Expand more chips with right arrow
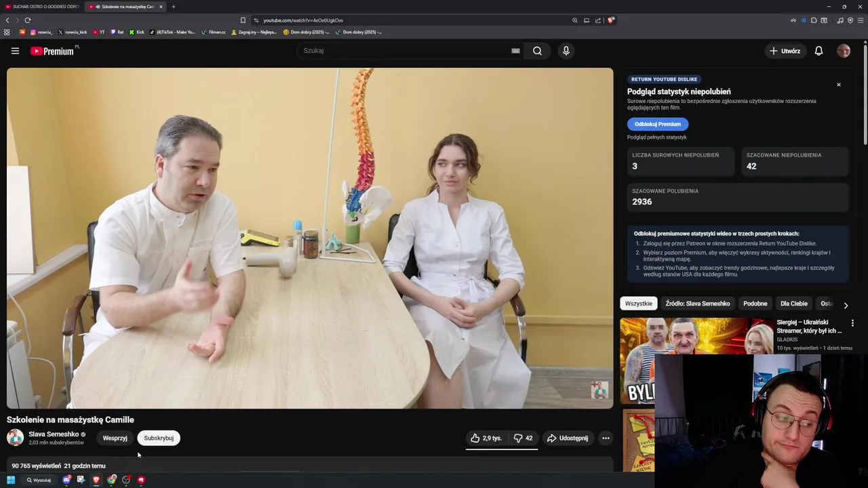 [x=846, y=305]
